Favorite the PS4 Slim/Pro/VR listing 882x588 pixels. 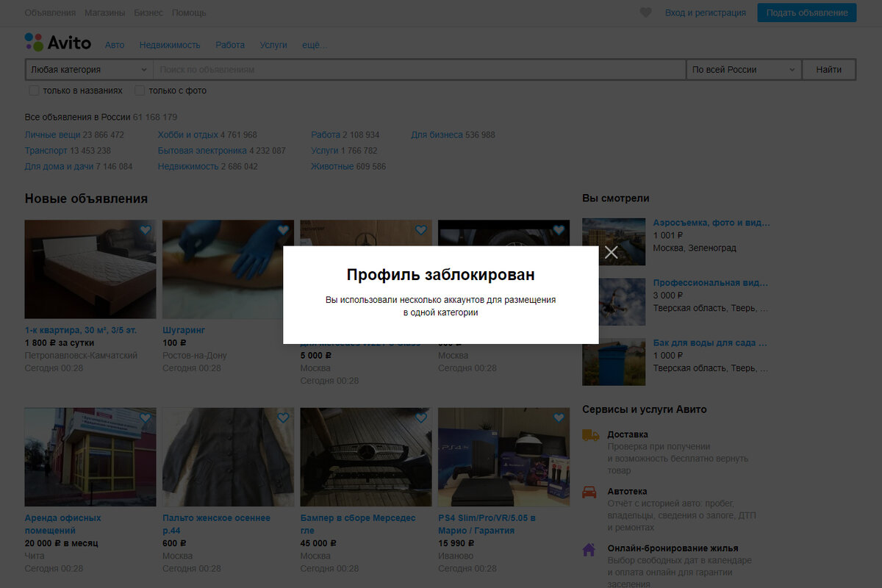pos(559,418)
